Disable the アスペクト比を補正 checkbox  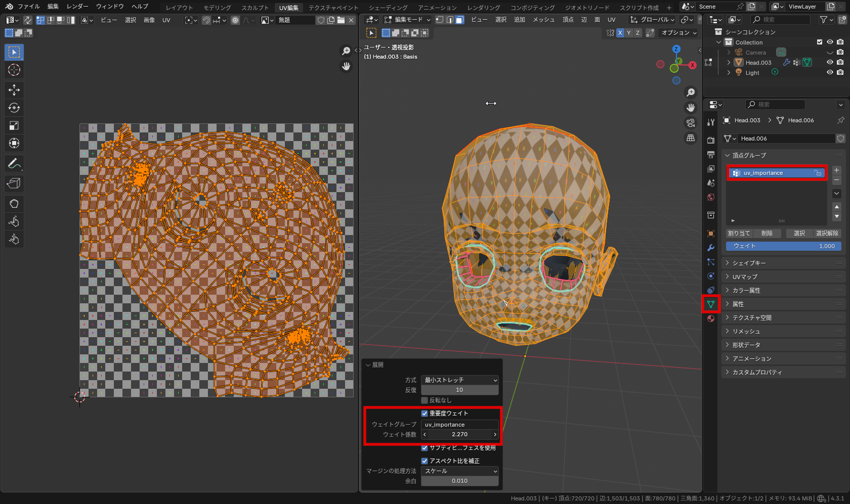(424, 461)
